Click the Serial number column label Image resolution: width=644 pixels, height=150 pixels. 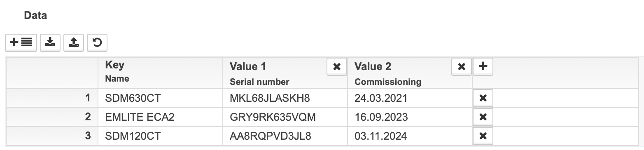click(x=259, y=82)
